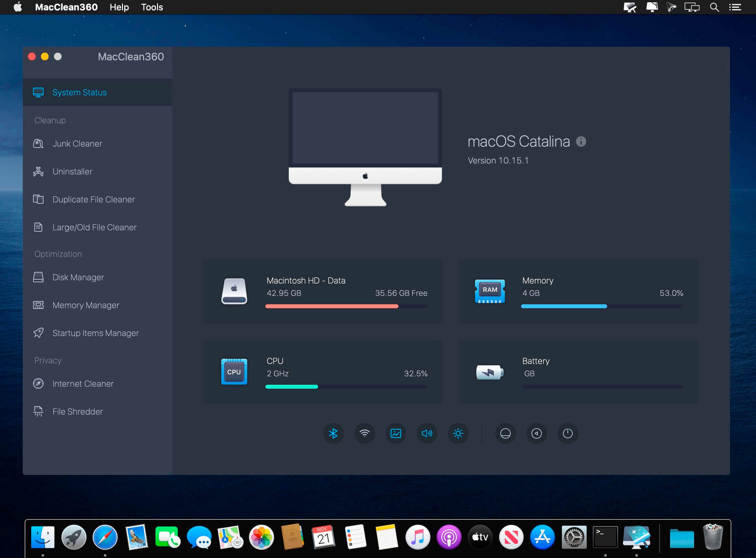This screenshot has height=558, width=756.
Task: Click the info icon beside macOS Catalina
Action: coord(581,141)
